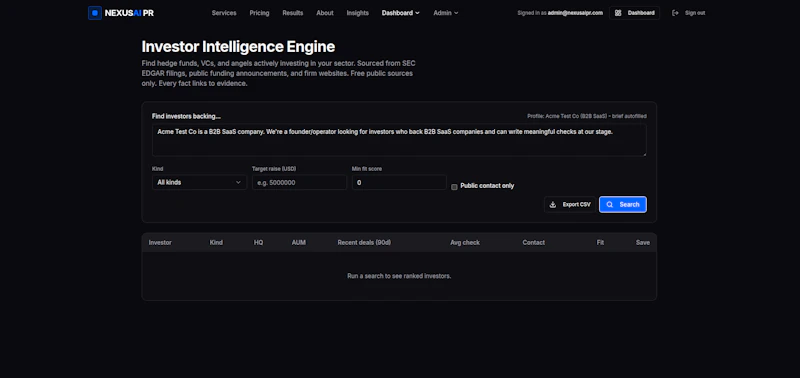Open the About nav item

(324, 13)
